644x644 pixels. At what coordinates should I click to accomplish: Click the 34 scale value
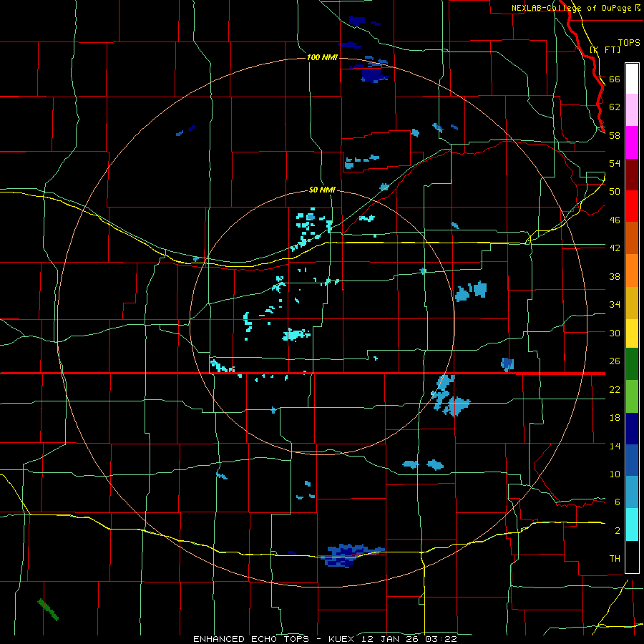615,304
